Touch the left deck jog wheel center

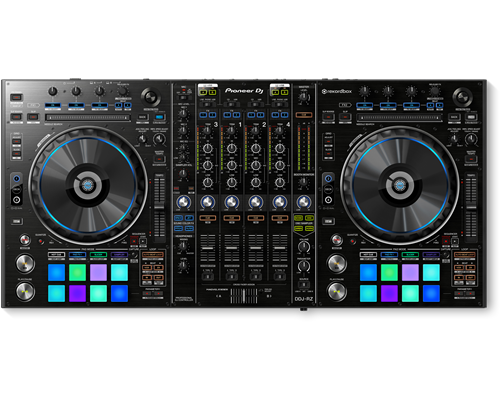coord(87,185)
